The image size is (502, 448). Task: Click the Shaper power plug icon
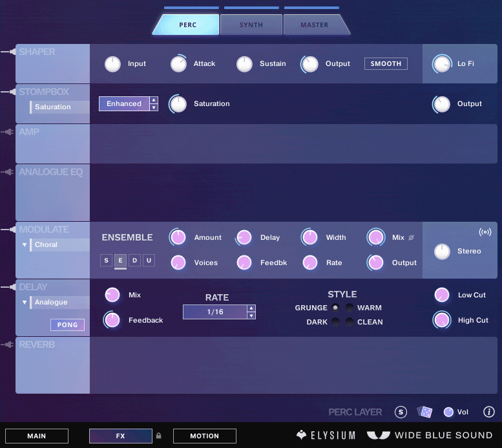[x=8, y=52]
